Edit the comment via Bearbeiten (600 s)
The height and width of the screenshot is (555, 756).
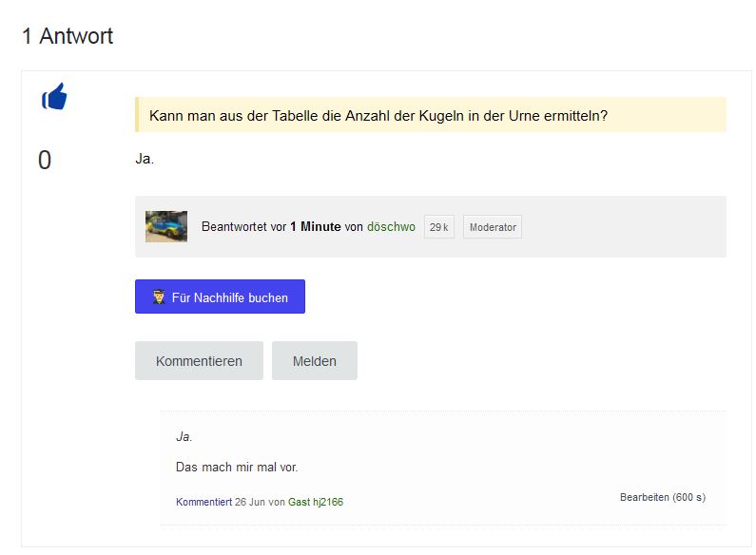pos(663,497)
